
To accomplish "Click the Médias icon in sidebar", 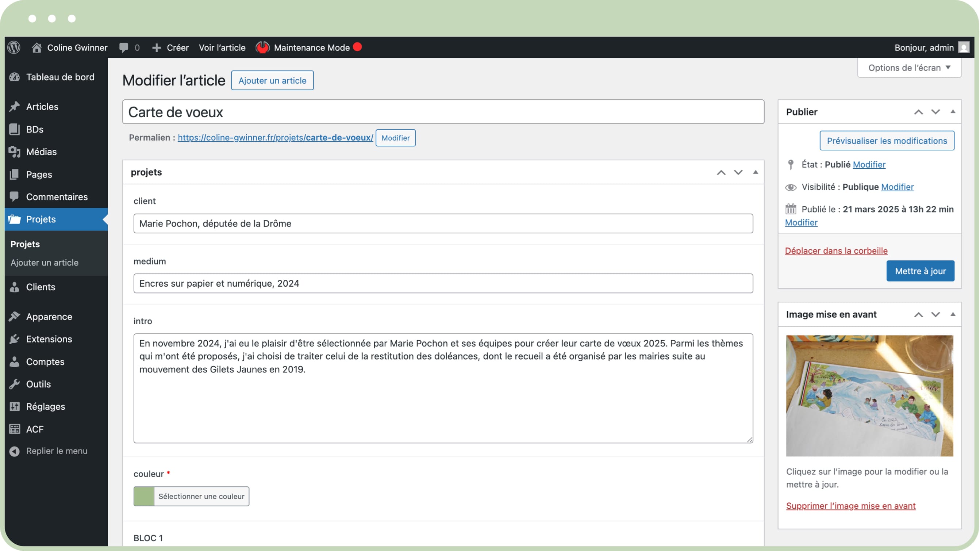I will [x=15, y=152].
